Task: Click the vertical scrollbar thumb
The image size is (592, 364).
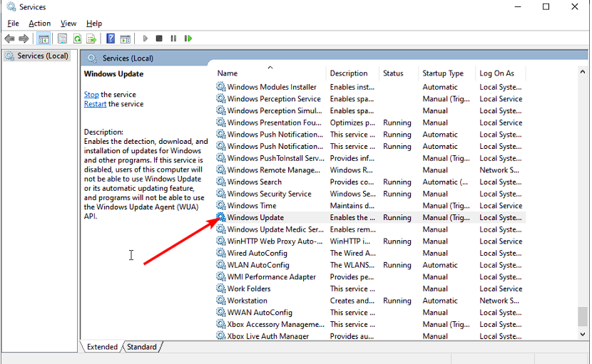Action: (583, 316)
